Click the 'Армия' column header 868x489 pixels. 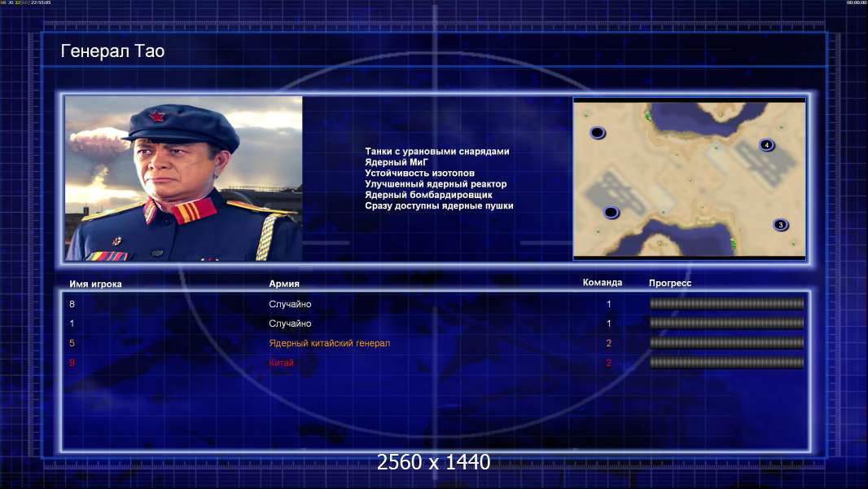click(284, 284)
